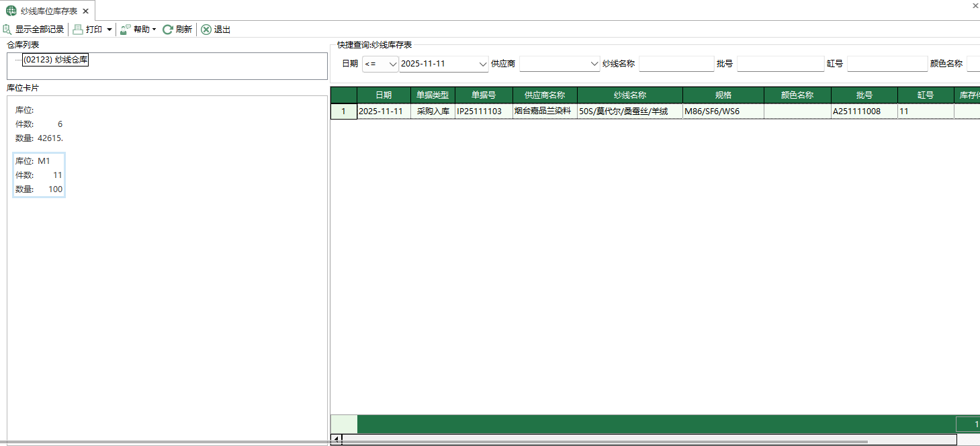The width and height of the screenshot is (980, 446).
Task: Click inside the 纱线名称 input field
Action: 676,64
